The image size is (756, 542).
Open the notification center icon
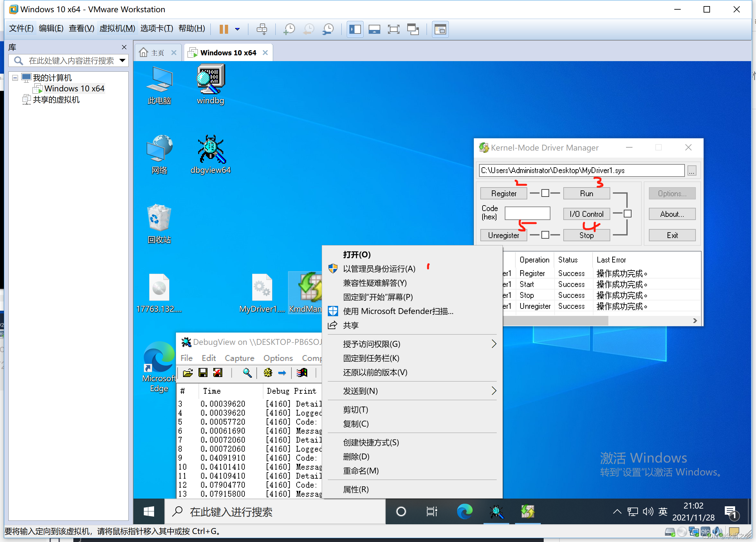[x=732, y=512]
